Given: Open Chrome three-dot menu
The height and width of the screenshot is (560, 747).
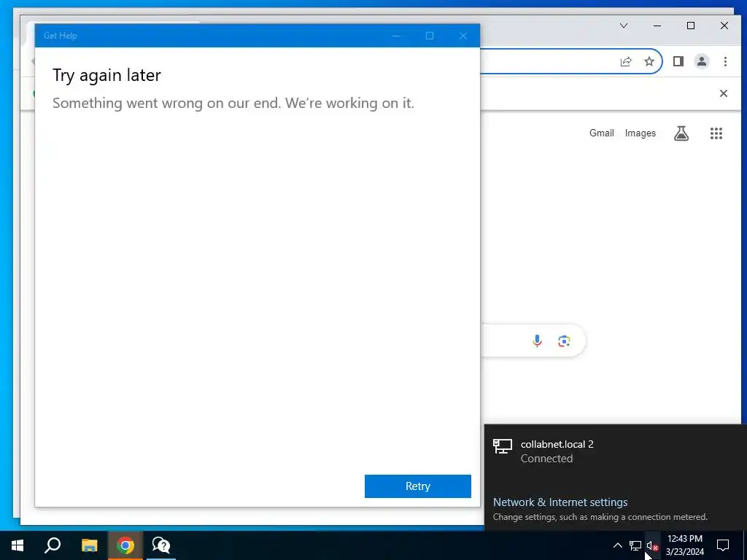Looking at the screenshot, I should [x=725, y=61].
